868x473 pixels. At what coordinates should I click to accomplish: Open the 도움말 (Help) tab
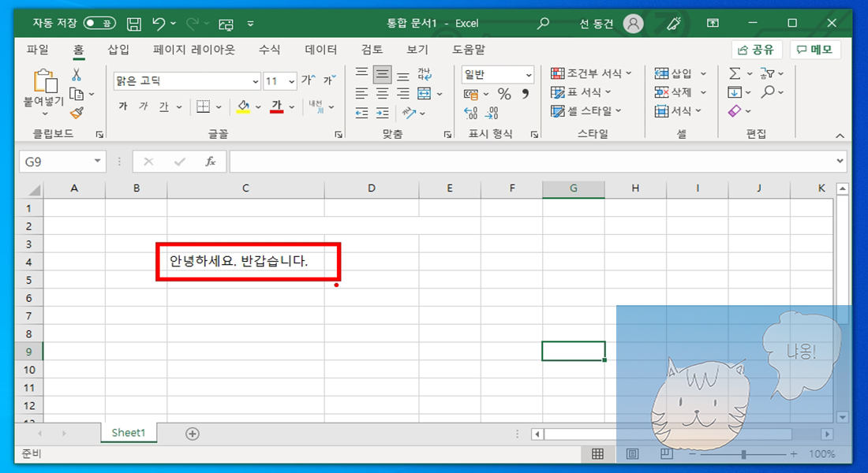click(x=468, y=49)
